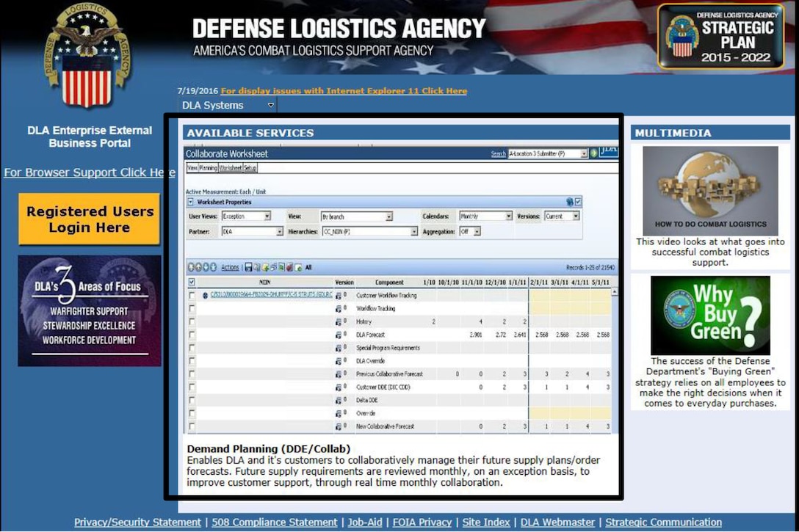This screenshot has height=532, width=799.
Task: Toggle the checkbox in Worksheet Properties bar
Action: 578,202
